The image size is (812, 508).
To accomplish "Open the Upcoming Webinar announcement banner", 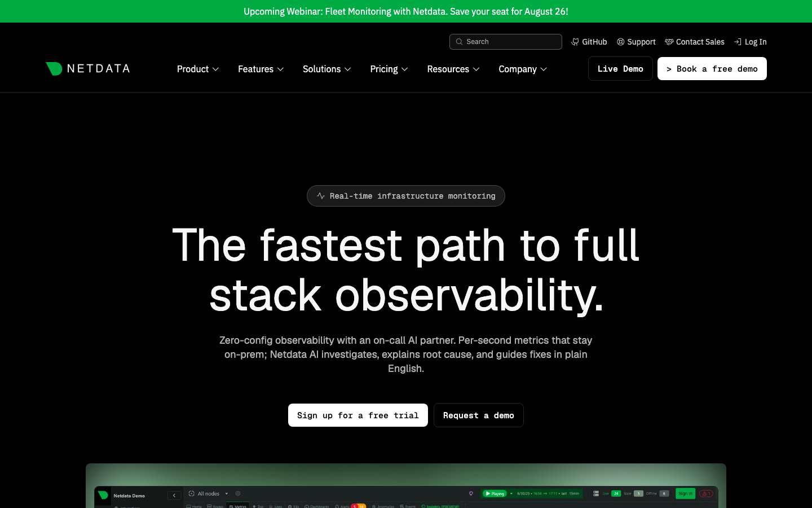I will pyautogui.click(x=406, y=11).
